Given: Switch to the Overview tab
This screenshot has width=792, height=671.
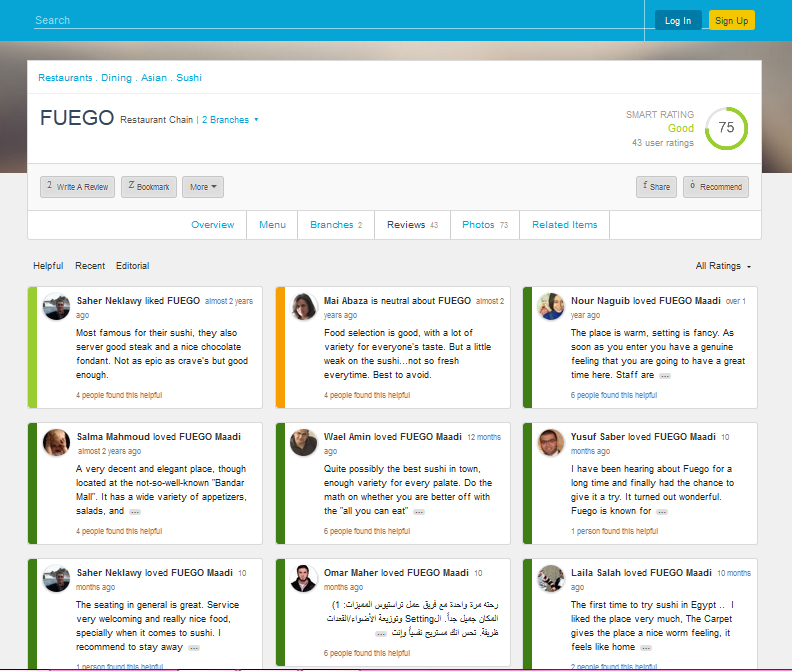Looking at the screenshot, I should click(x=212, y=225).
